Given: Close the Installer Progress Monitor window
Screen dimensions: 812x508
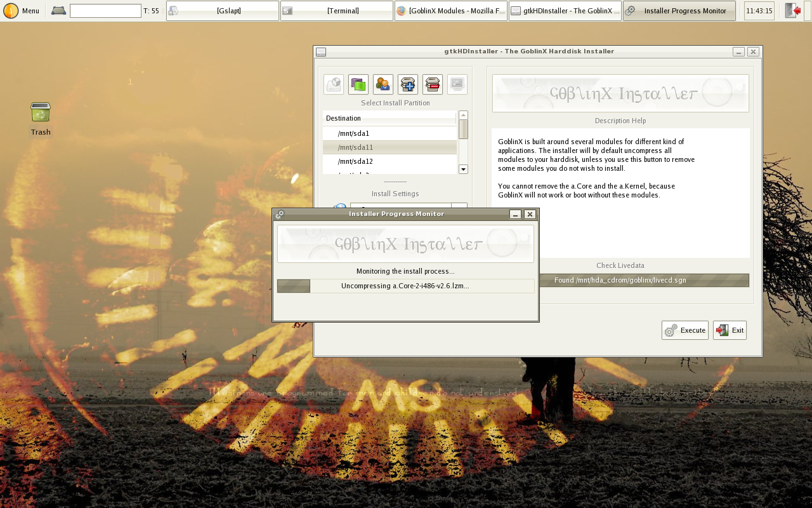Looking at the screenshot, I should [x=530, y=214].
